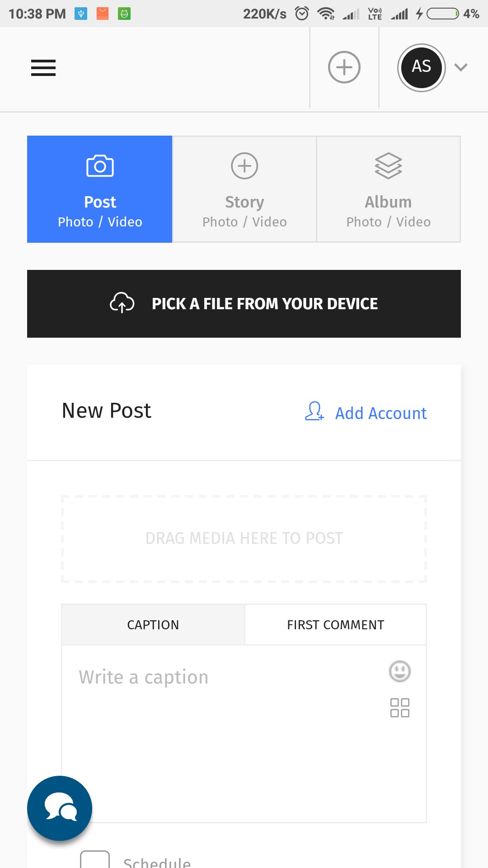Click the drag media drop zone
488x868 pixels.
(244, 538)
